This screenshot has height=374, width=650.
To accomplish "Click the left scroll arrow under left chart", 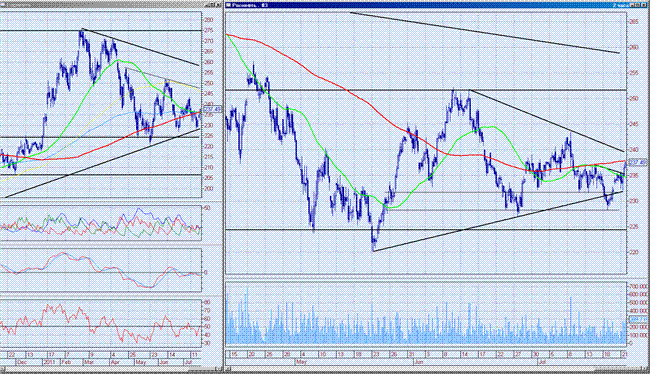I will point(3,369).
